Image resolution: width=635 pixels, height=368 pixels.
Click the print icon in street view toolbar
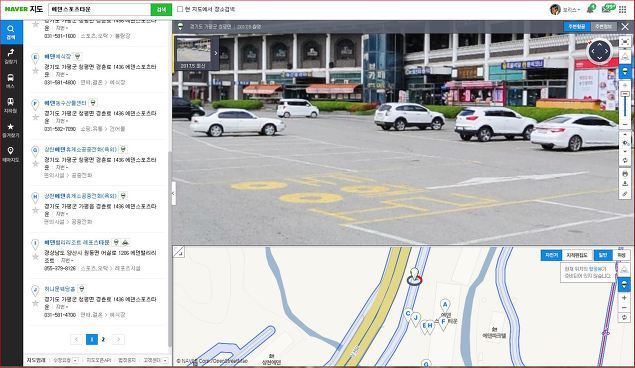pyautogui.click(x=625, y=174)
